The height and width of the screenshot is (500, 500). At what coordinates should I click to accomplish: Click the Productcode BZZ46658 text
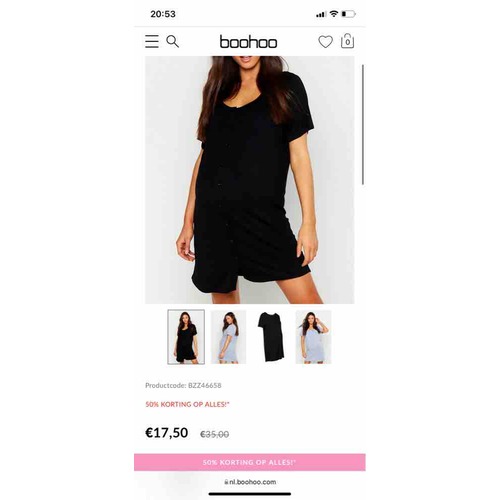[183, 385]
